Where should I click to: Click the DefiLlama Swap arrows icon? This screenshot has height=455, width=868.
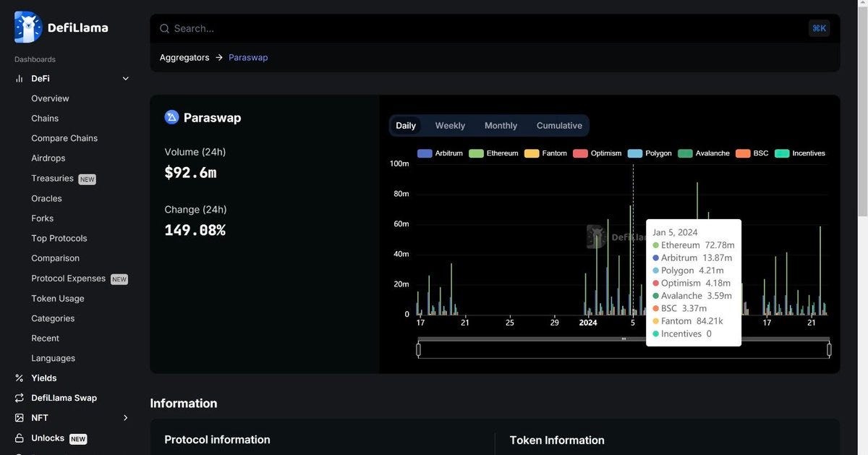20,398
